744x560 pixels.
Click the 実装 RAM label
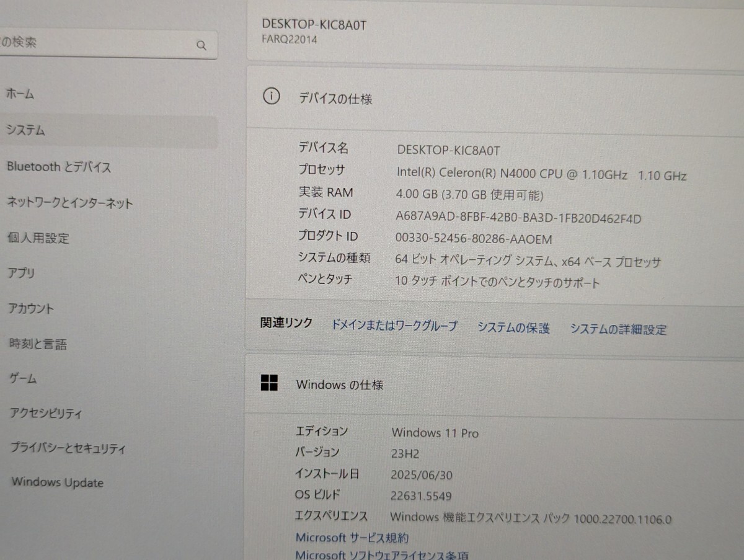point(325,192)
